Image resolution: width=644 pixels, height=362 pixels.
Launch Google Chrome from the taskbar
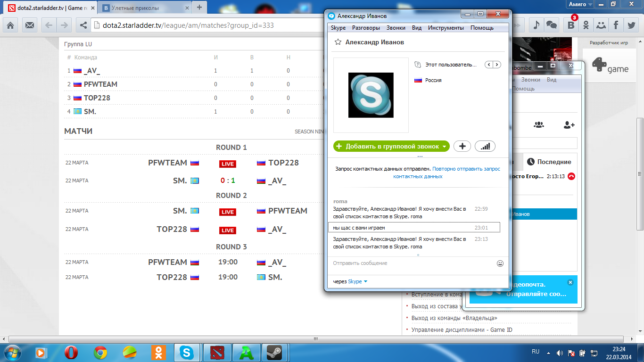click(100, 352)
